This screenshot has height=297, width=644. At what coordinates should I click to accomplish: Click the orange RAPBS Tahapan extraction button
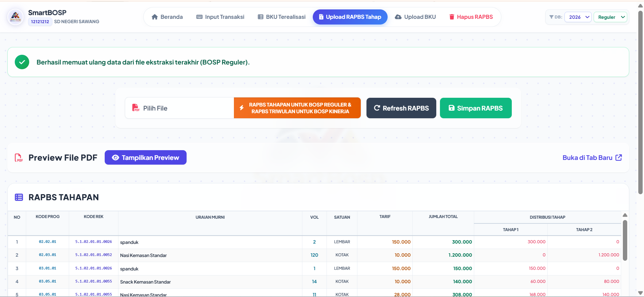[297, 108]
